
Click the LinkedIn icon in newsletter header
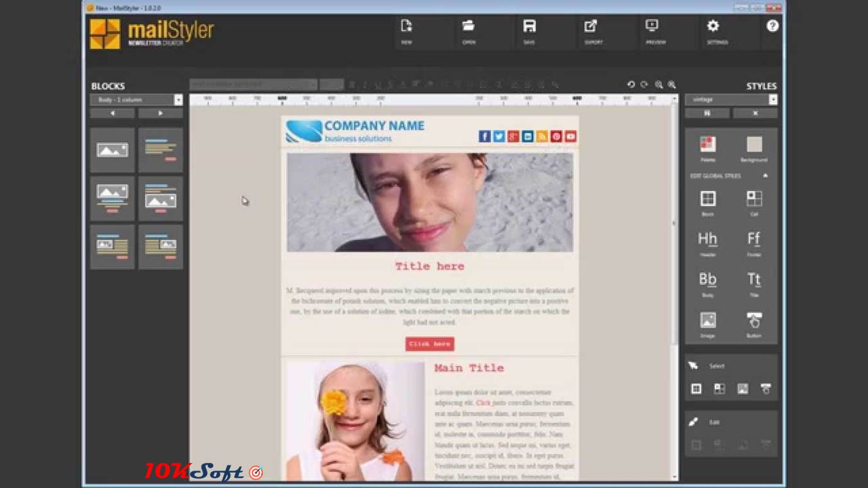click(528, 136)
